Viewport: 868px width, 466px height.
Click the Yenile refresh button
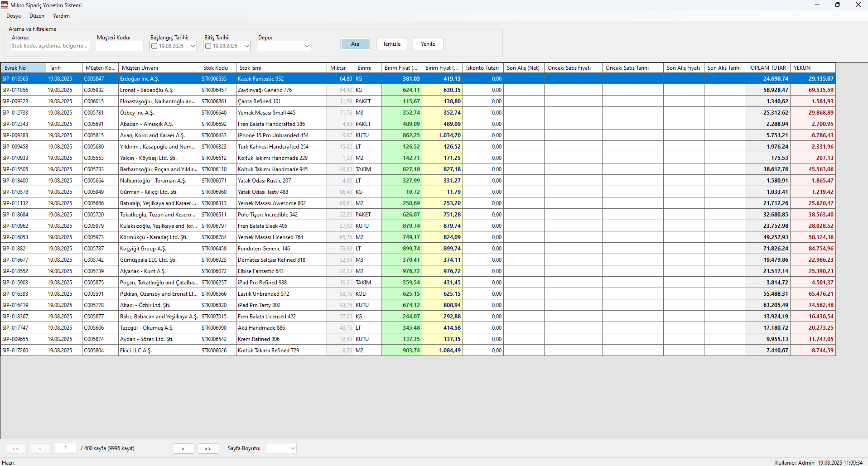428,44
